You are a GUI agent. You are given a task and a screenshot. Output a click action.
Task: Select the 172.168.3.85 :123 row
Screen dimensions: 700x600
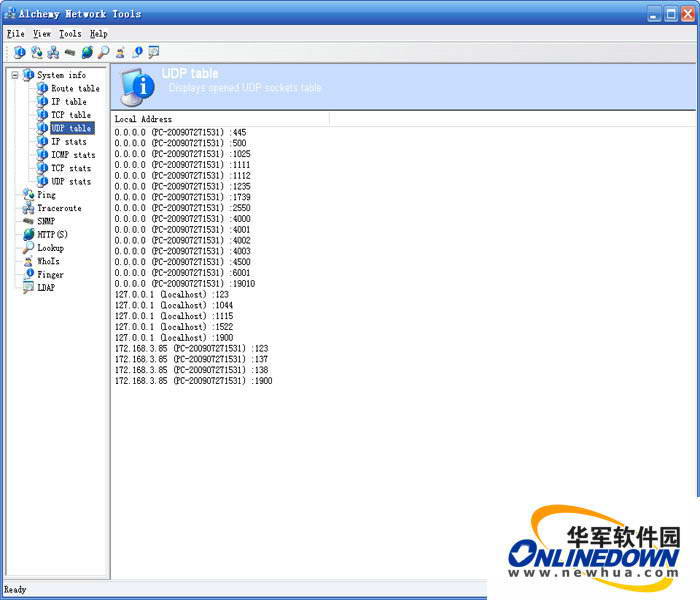click(192, 349)
